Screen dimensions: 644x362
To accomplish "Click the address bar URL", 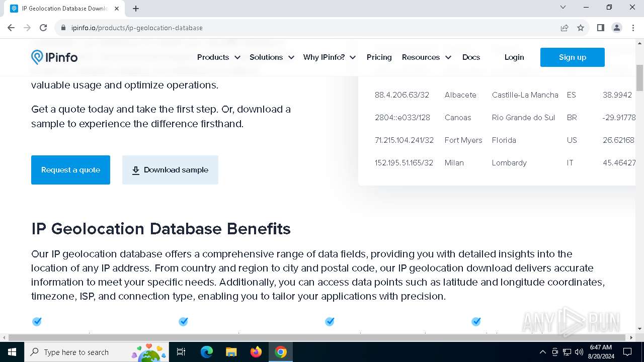I will point(137,28).
